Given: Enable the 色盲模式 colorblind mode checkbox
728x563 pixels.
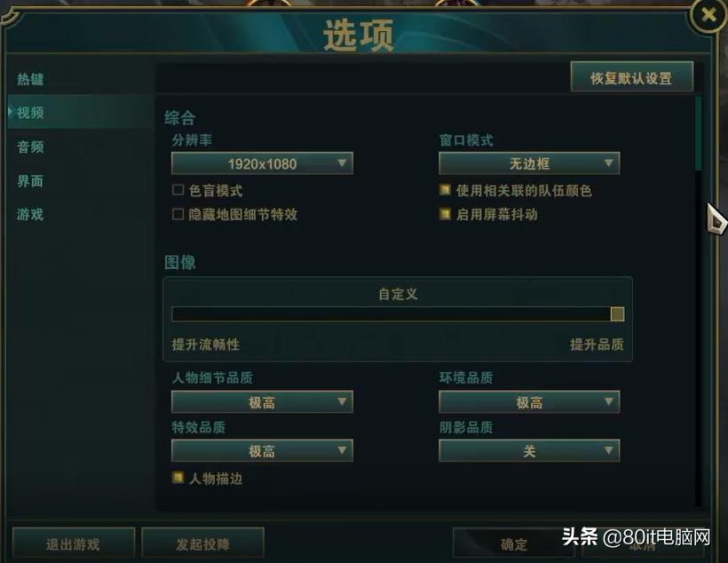Looking at the screenshot, I should pos(177,189).
